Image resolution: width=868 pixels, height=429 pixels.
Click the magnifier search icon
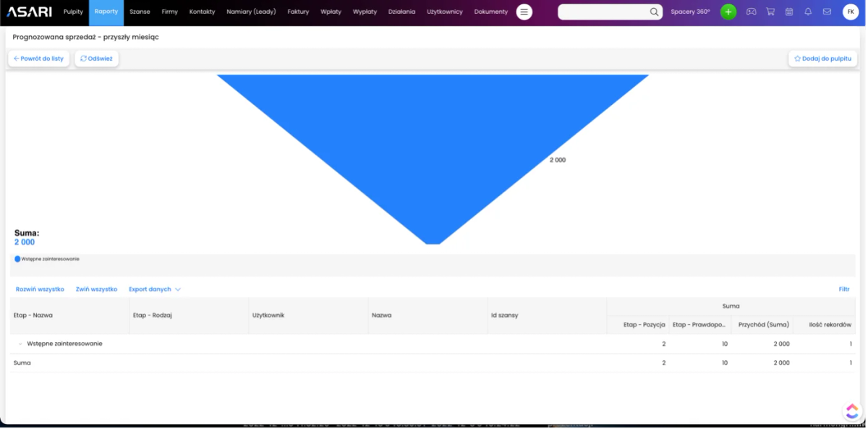coord(654,12)
